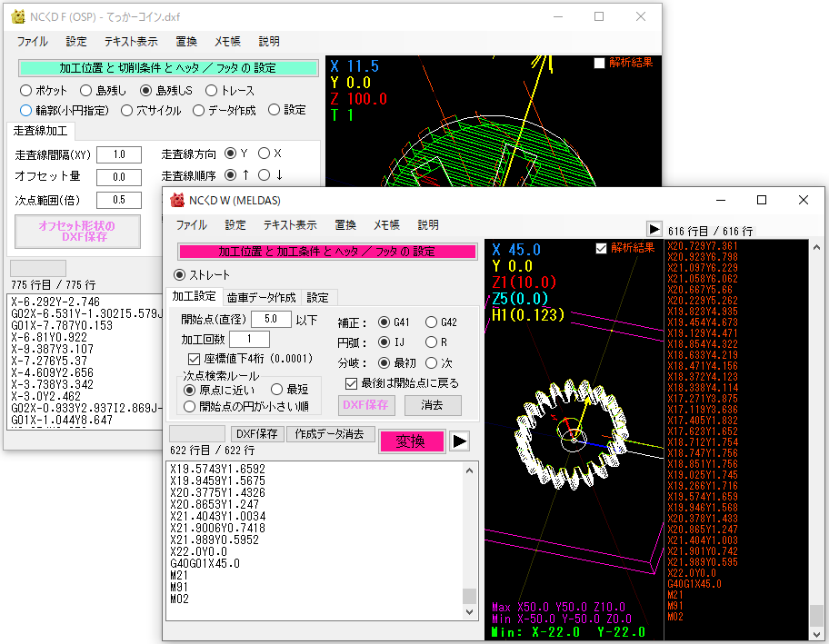Click magenta 加工位置と加工条件 settings bar
The image size is (829, 644).
click(326, 252)
